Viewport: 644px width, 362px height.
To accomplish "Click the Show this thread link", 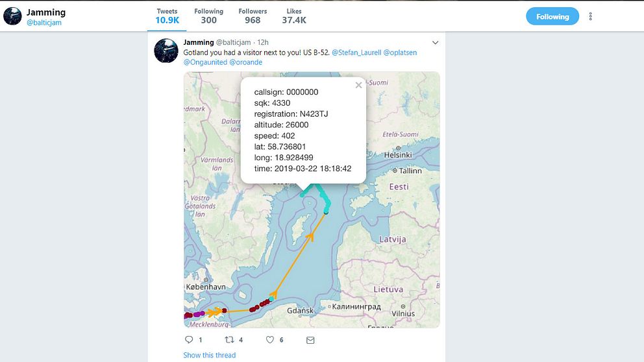I will (209, 355).
